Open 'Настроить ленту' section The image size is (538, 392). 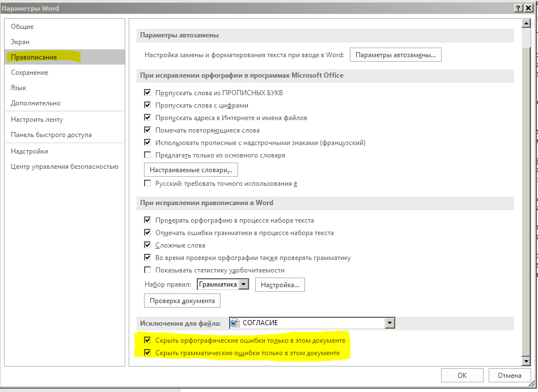point(37,120)
